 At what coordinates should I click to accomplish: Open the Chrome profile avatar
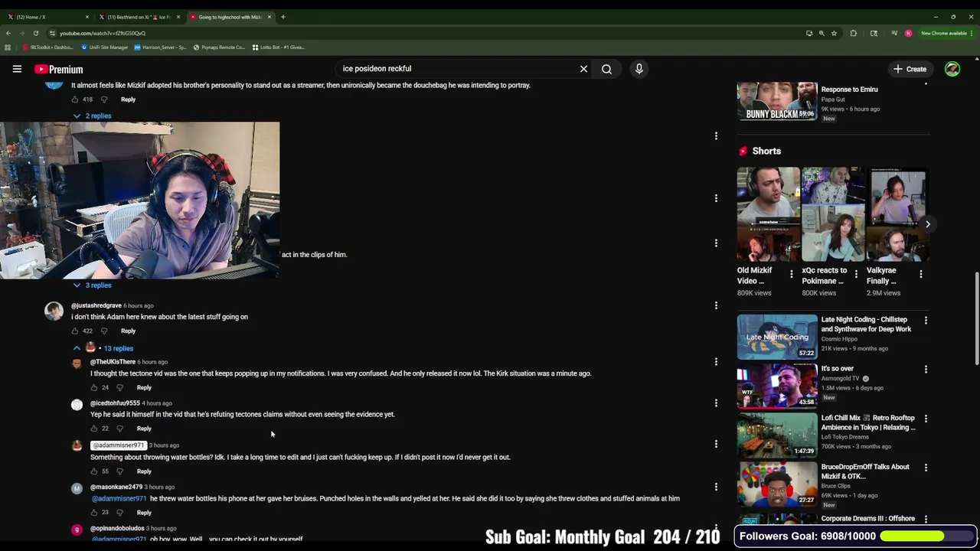[908, 33]
